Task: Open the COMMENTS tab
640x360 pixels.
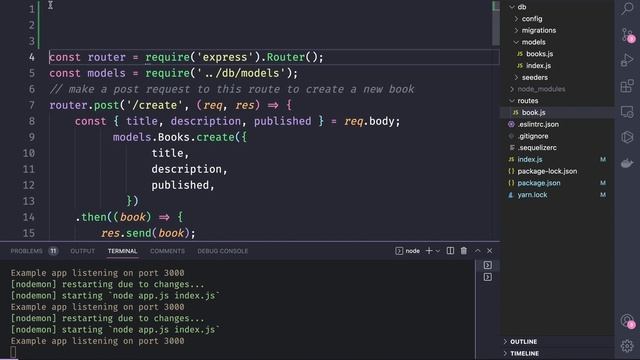Action: tap(167, 251)
